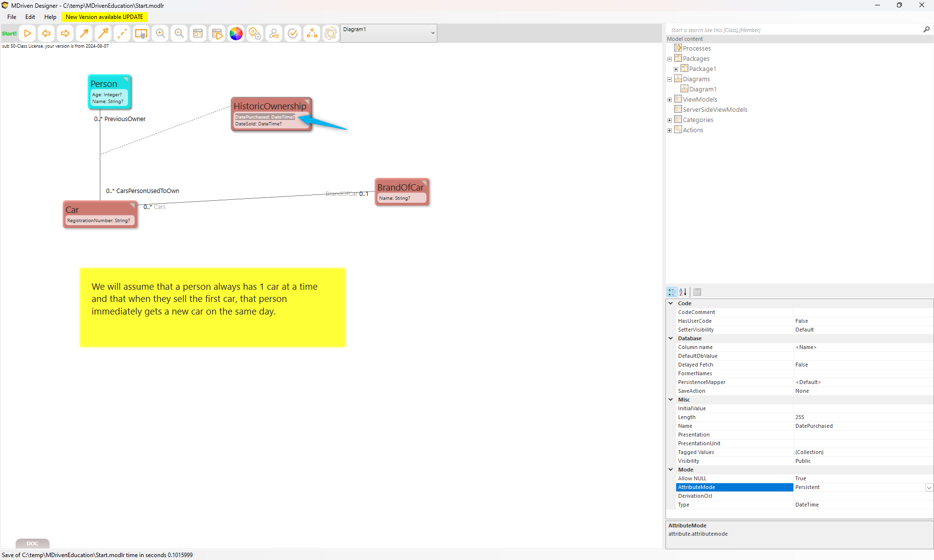Click the zoom out magnifier icon

point(179,34)
